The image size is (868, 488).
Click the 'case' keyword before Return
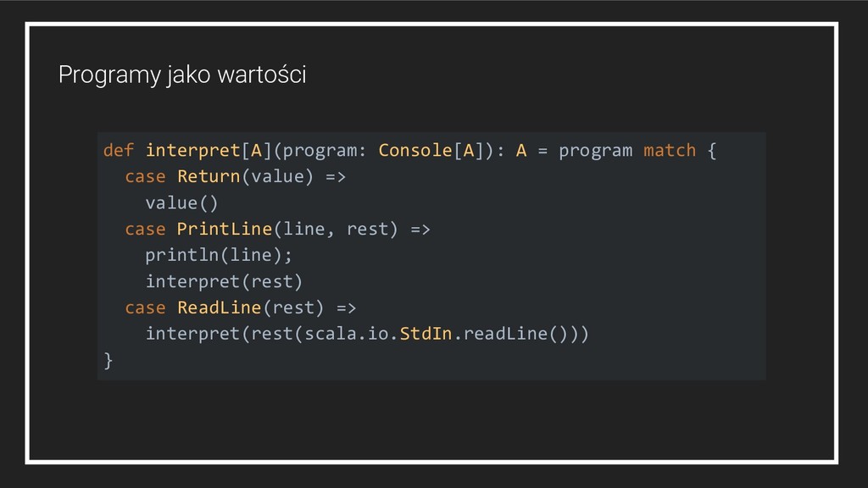pyautogui.click(x=145, y=177)
